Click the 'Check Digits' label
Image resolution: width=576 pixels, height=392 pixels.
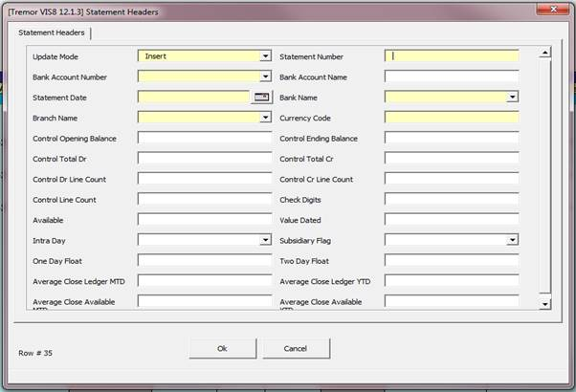pyautogui.click(x=300, y=200)
